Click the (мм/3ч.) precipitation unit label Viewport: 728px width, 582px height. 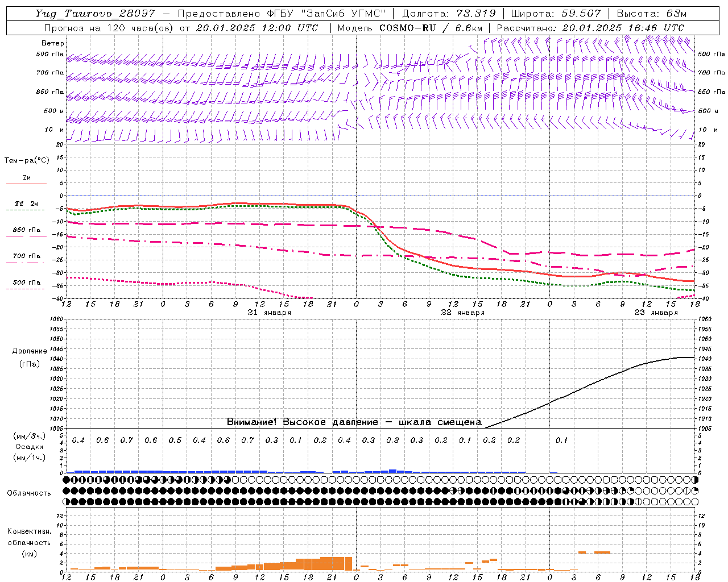tap(28, 436)
